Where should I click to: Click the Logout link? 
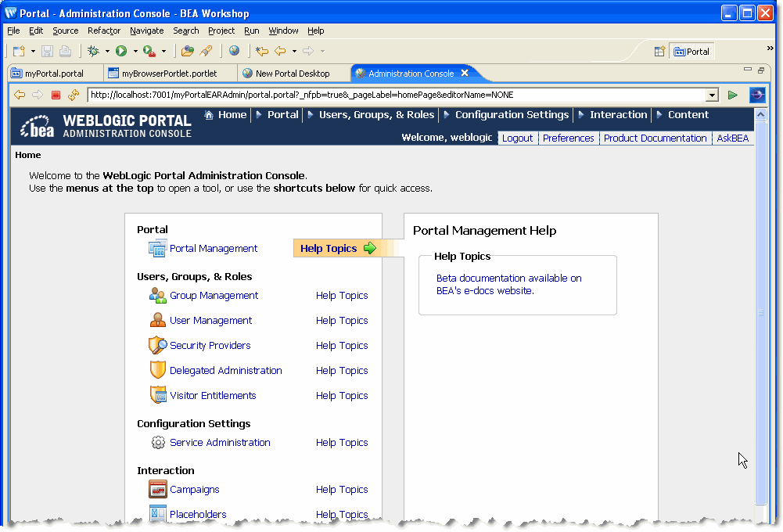(x=517, y=138)
